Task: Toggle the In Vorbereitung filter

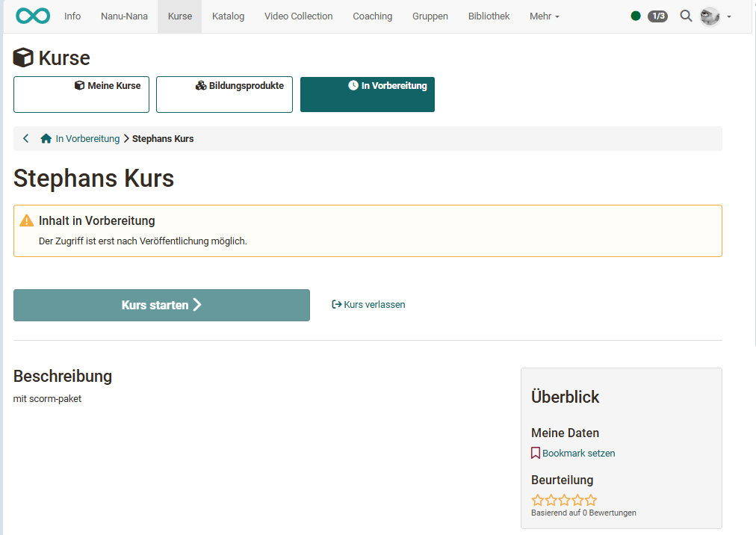Action: [x=367, y=94]
